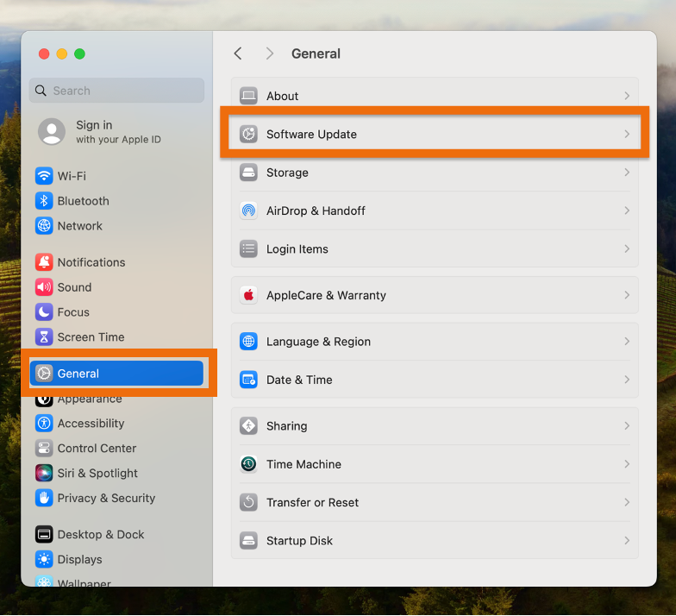Open Storage via right chevron
The image size is (676, 616).
tap(627, 173)
